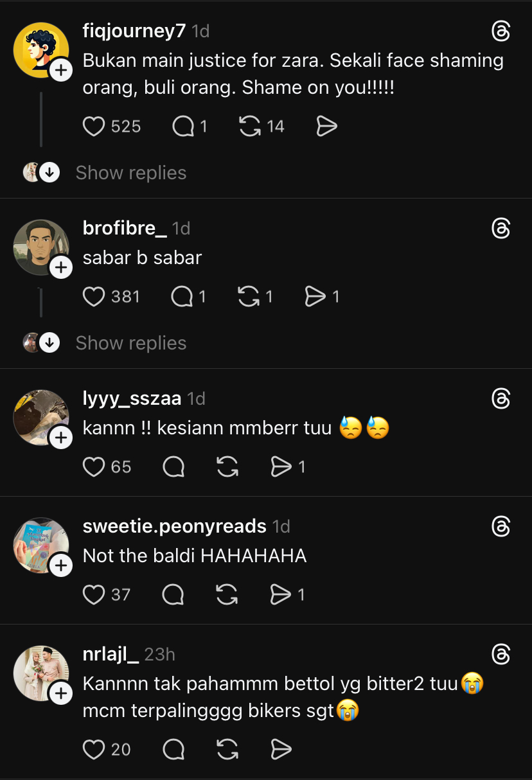Follow nrlajl_ using plus badge

tap(61, 693)
